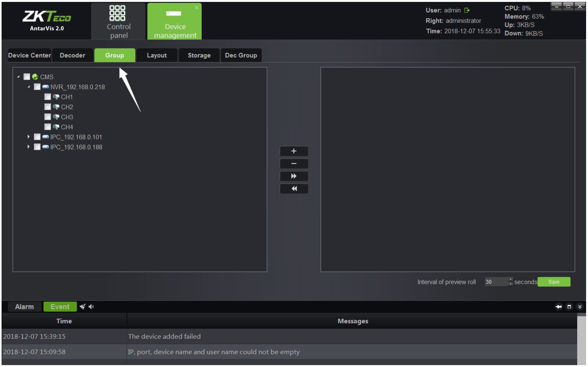Screen dimensions: 588x367
Task: Expand the IPC_192.168.0.101 tree node
Action: tap(29, 137)
